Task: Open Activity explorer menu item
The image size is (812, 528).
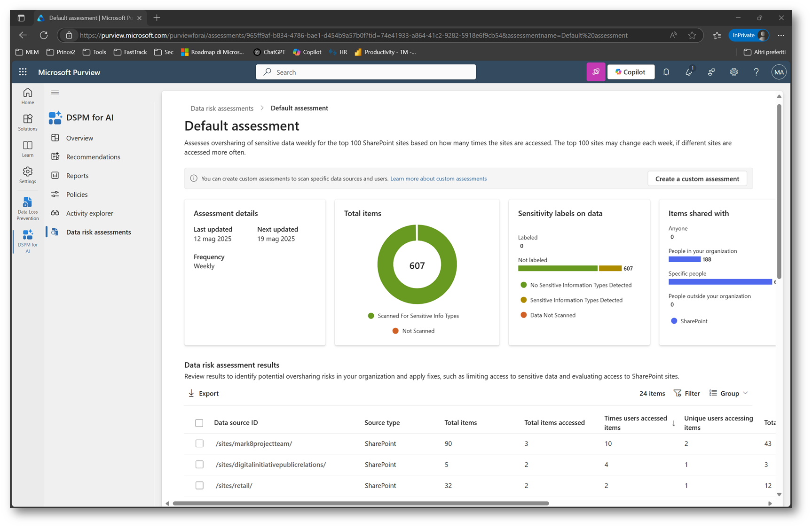Action: pos(89,213)
